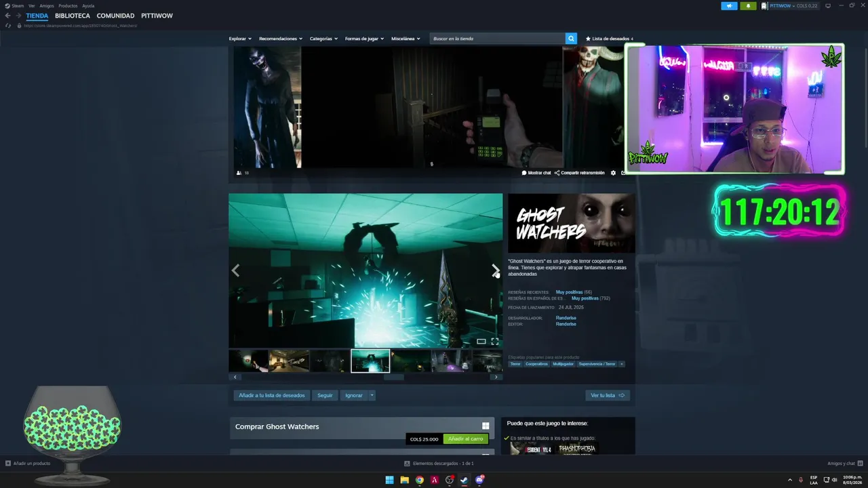Expand the Categorías dropdown
Screen dimensions: 868x488
pyautogui.click(x=323, y=39)
